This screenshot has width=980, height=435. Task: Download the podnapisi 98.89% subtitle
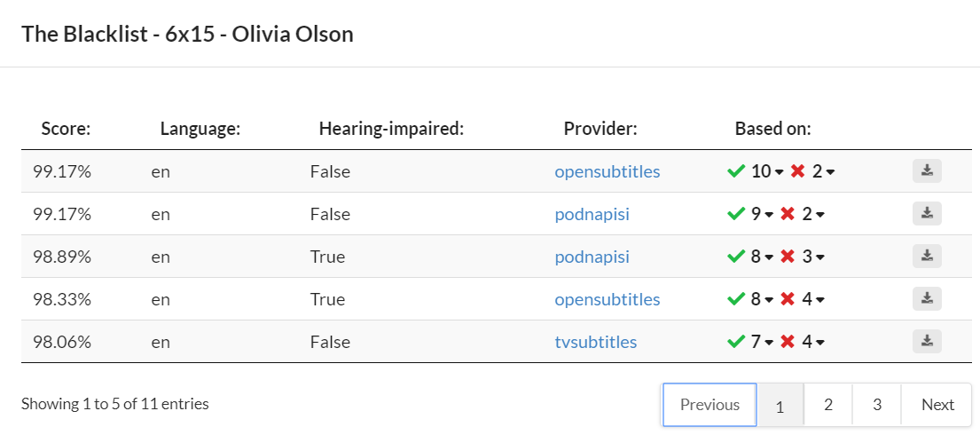(927, 257)
